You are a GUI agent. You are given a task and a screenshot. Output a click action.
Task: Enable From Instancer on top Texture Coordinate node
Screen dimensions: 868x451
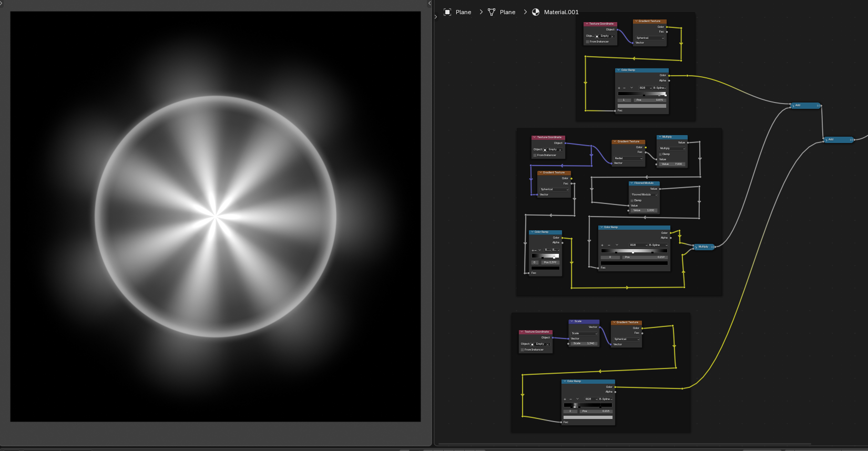(588, 42)
